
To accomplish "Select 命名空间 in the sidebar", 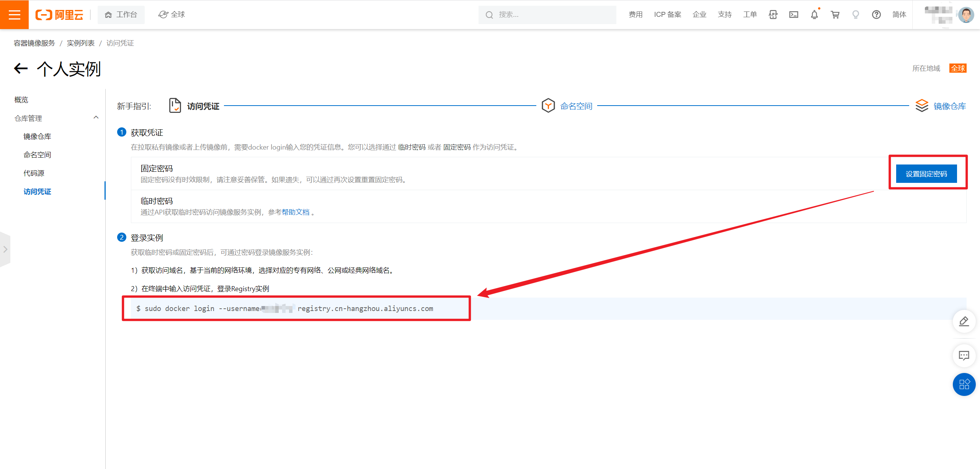I will [x=37, y=155].
